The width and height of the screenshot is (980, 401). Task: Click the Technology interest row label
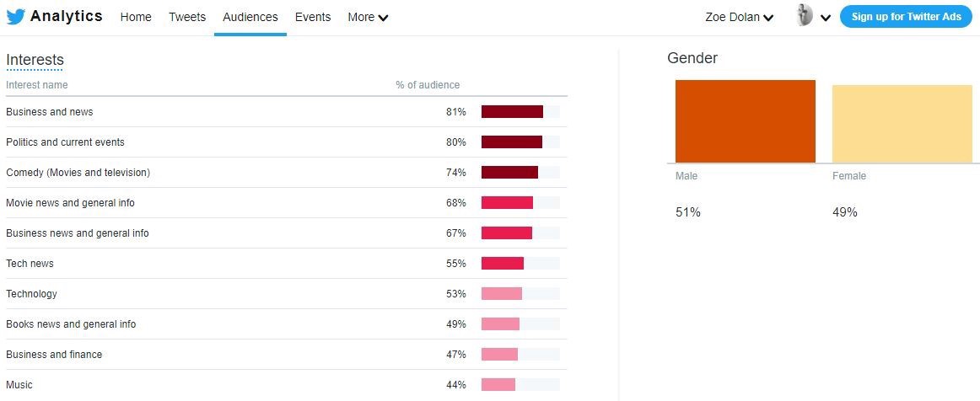[31, 294]
